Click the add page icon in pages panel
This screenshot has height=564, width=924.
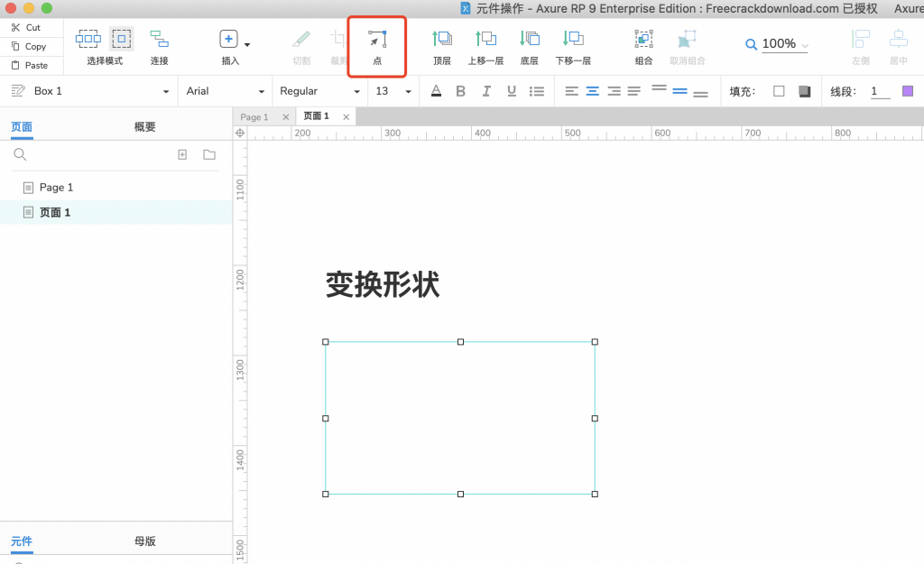coord(182,155)
